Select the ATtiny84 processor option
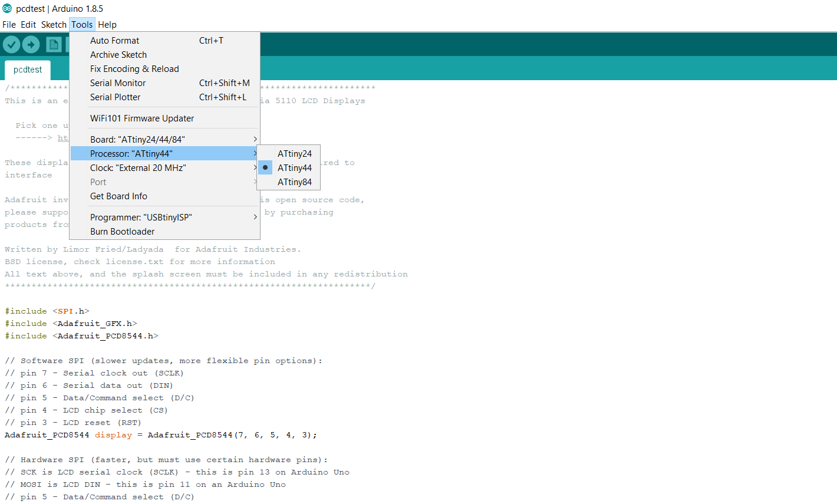The image size is (837, 504). 289,182
